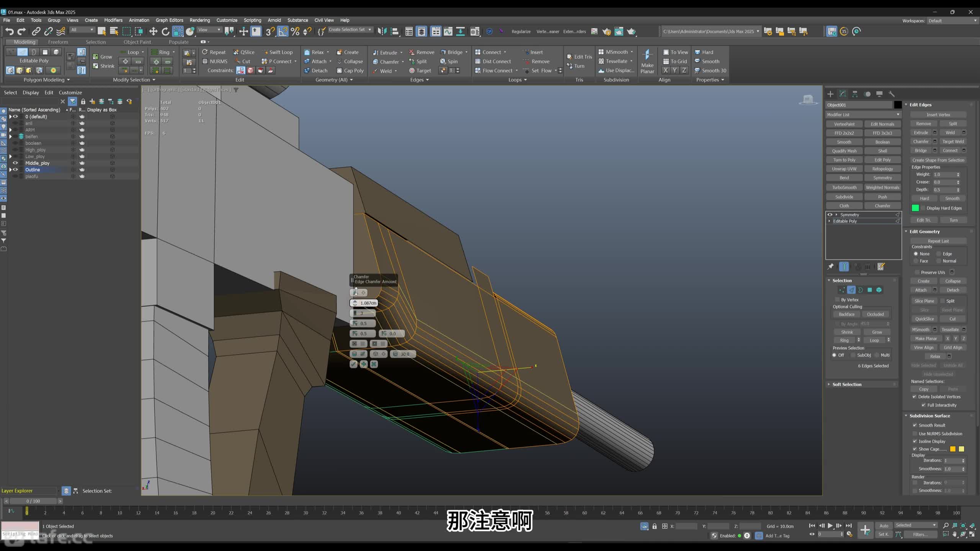Screen dimensions: 980x551
Task: Open Rendering menu
Action: click(x=199, y=20)
